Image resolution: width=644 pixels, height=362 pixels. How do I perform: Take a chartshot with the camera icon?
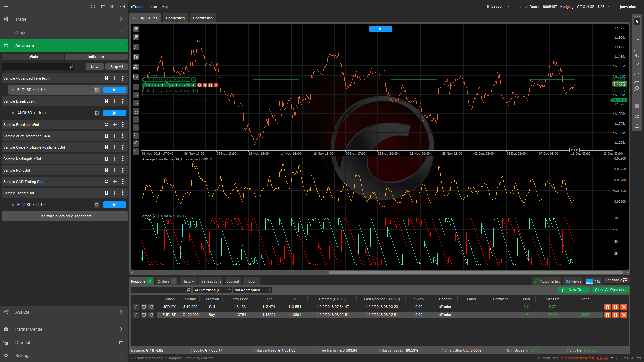(637, 116)
